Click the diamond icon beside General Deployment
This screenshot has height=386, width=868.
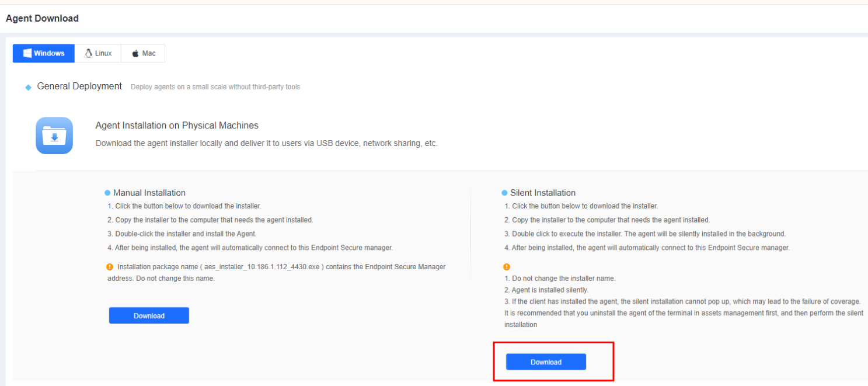point(28,87)
